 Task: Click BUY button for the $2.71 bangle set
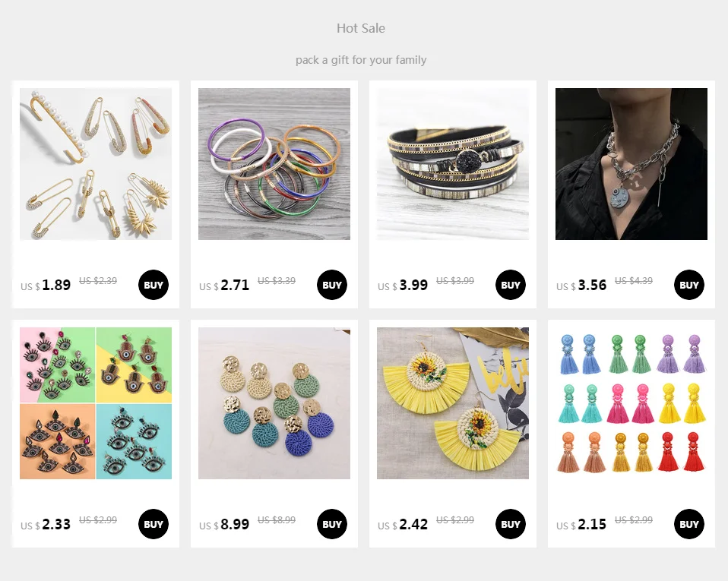[332, 285]
